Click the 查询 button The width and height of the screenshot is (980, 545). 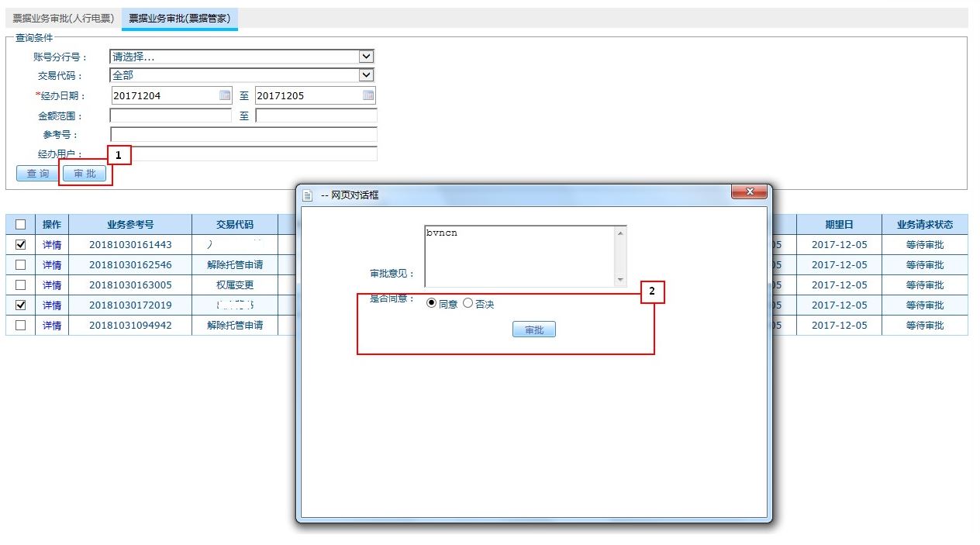37,174
